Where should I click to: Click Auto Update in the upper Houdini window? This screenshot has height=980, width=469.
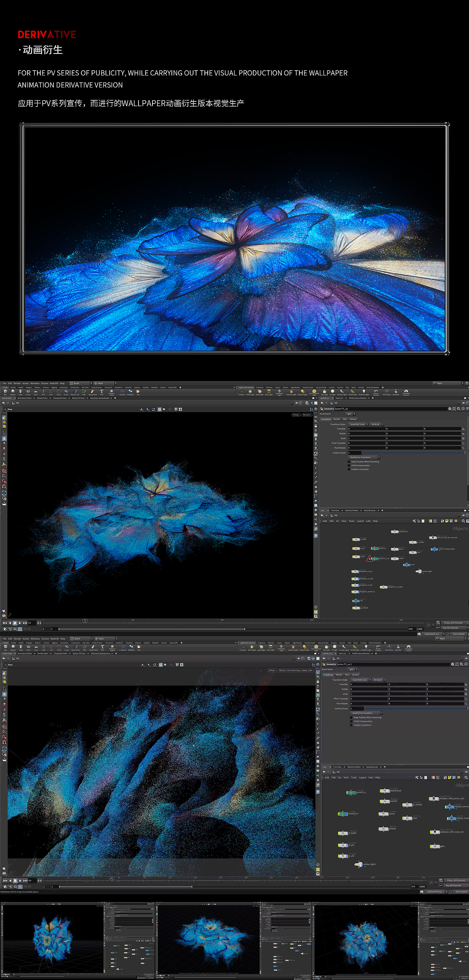(458, 634)
